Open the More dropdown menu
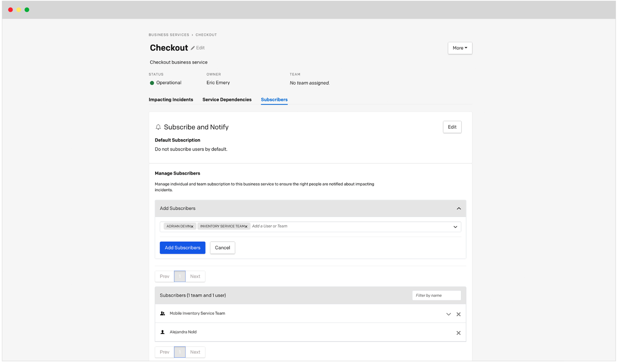 tap(460, 48)
